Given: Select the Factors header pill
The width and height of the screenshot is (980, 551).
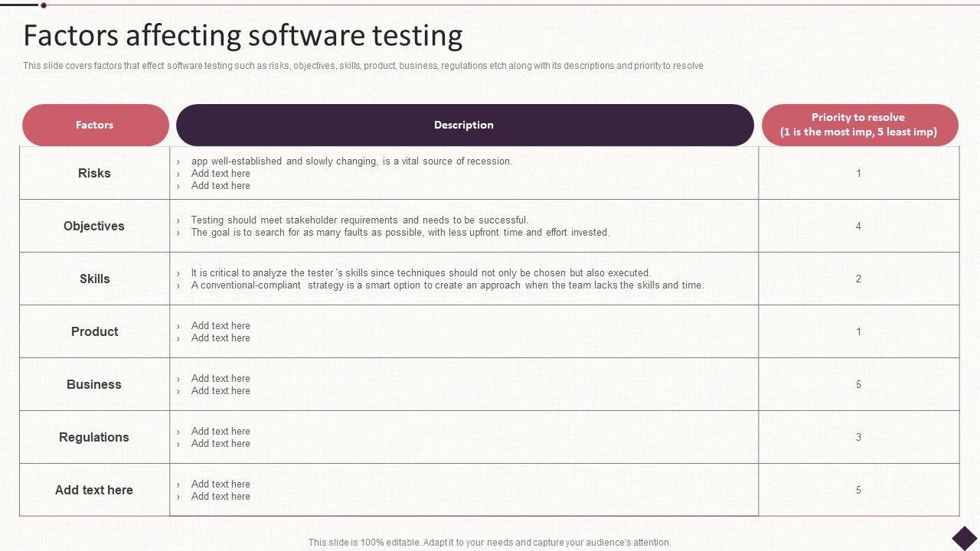Looking at the screenshot, I should point(95,125).
